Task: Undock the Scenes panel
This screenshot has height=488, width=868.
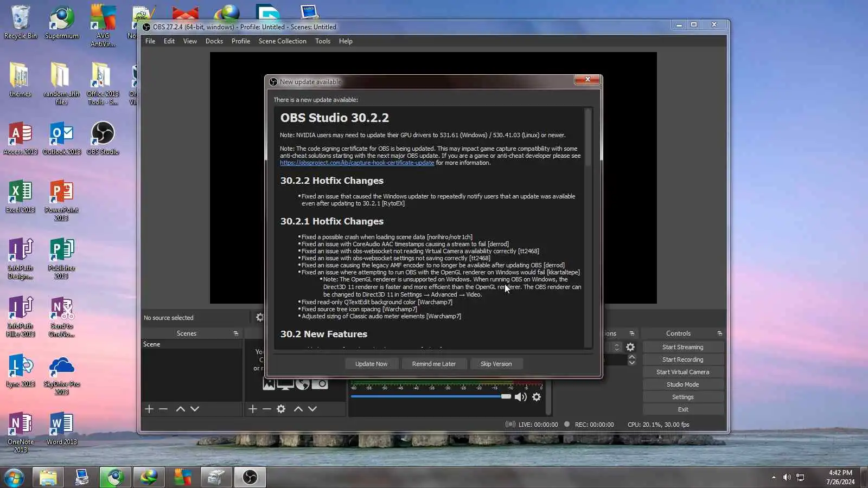Action: point(236,333)
